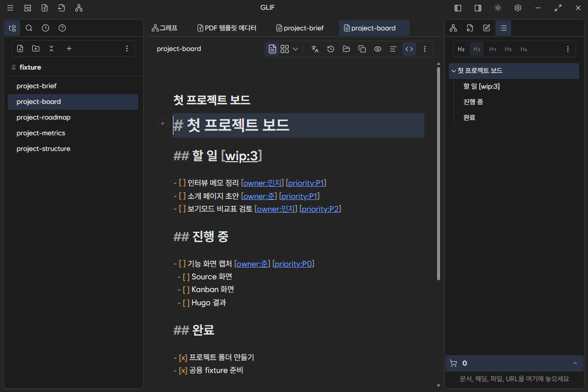The image size is (588, 392).
Task: Switch to the 그래프 tab
Action: [165, 28]
